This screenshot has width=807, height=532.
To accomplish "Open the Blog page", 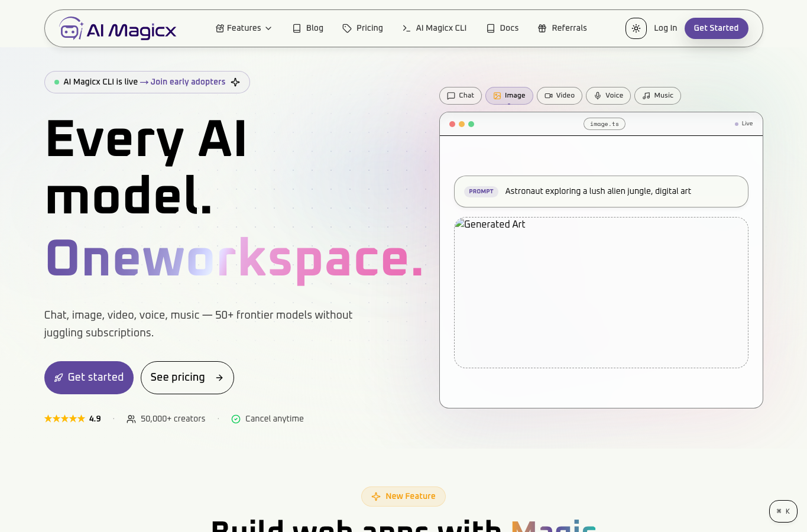I will coord(308,28).
